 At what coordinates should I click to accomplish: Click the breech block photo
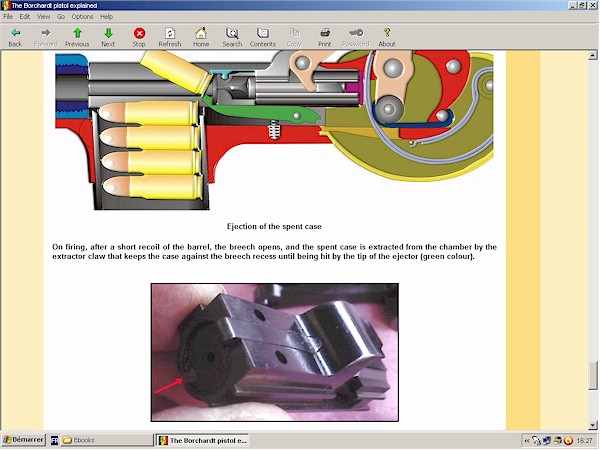[275, 352]
